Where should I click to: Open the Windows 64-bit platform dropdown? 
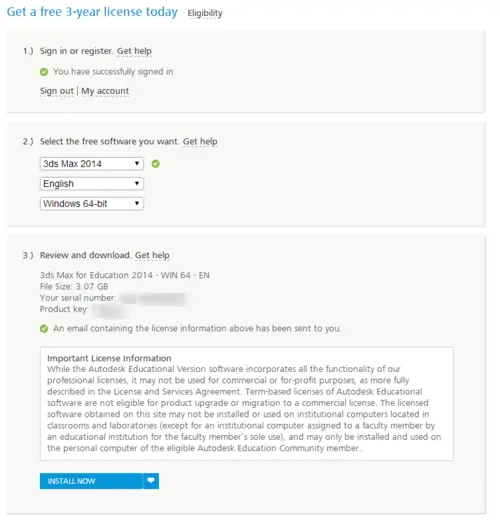click(x=92, y=204)
